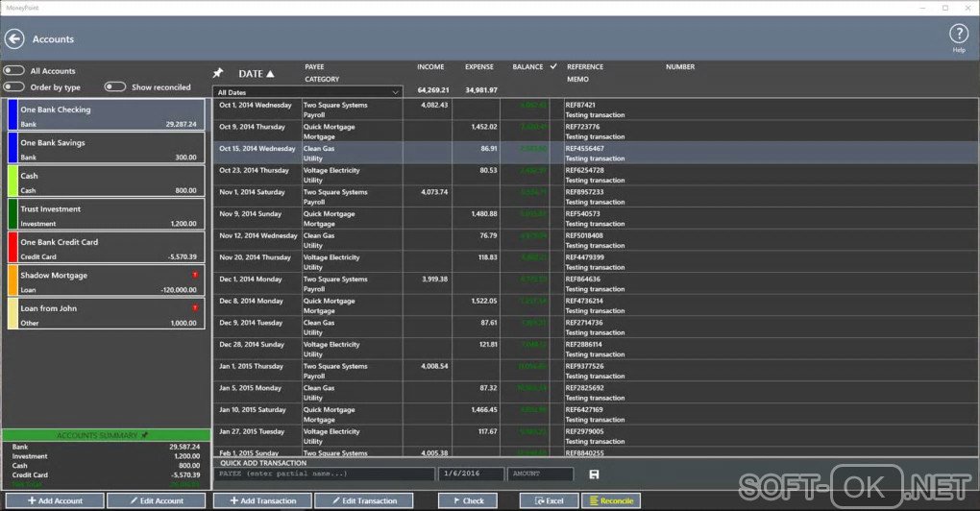Select the One Bank Savings account
Viewport: 980px width, 511px height.
106,148
